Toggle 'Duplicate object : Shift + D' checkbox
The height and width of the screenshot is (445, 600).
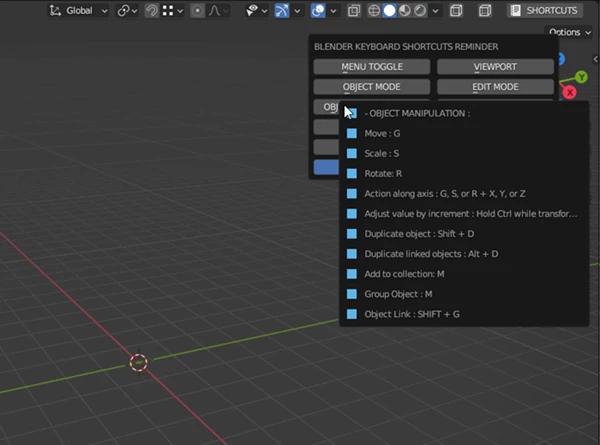[x=352, y=234]
